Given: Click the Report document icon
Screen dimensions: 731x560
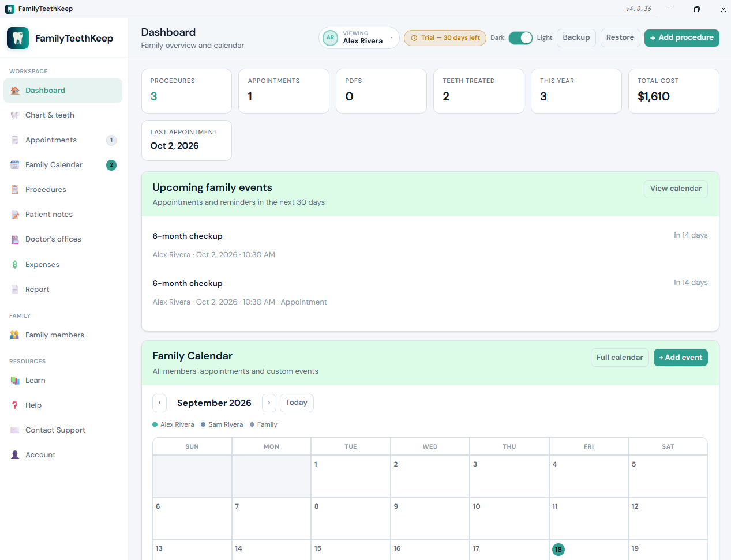Looking at the screenshot, I should tap(15, 290).
